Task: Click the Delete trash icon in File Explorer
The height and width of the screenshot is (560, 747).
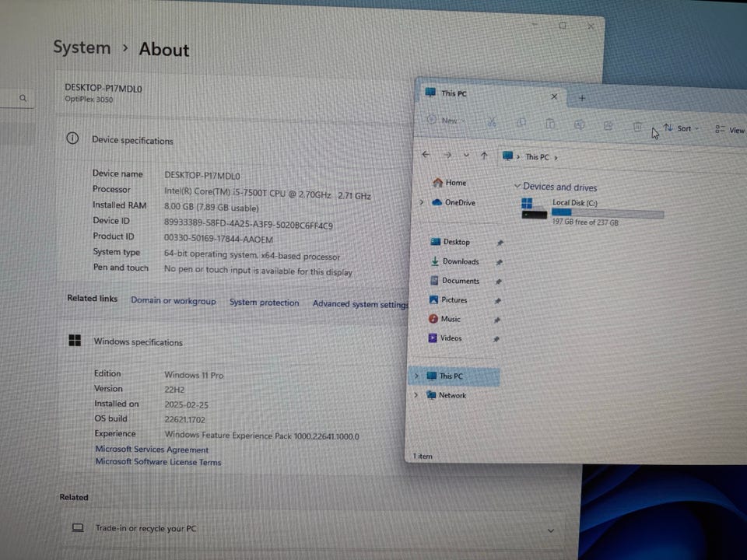Action: pos(637,127)
